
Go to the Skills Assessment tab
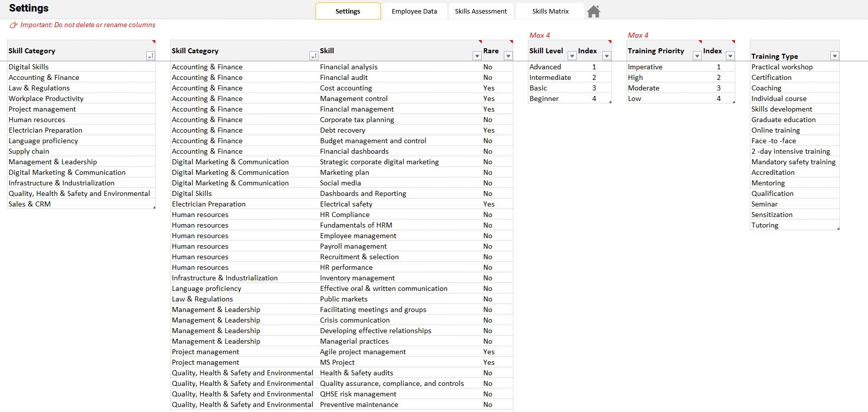point(481,11)
